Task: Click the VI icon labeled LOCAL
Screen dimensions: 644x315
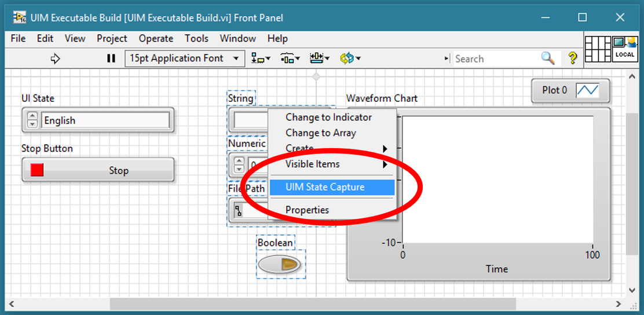Action: [x=624, y=49]
